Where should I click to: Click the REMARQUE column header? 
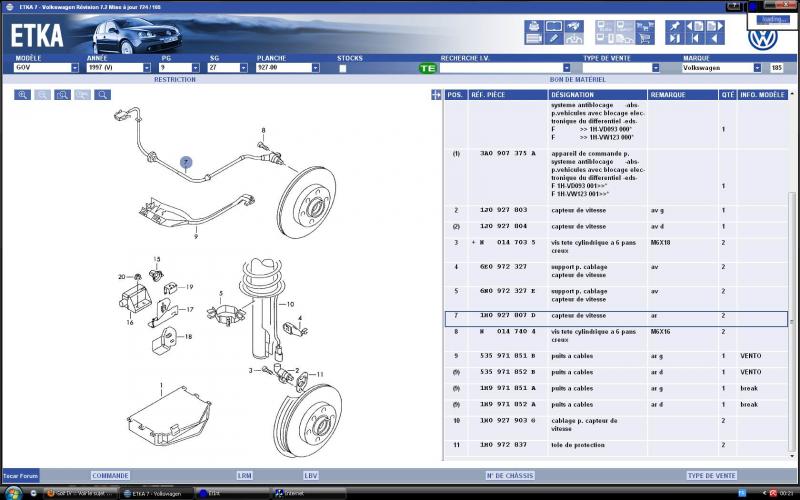(x=683, y=95)
